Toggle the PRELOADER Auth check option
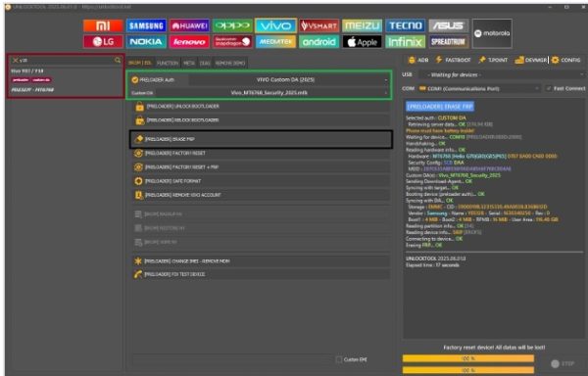588x376 pixels. [x=135, y=79]
